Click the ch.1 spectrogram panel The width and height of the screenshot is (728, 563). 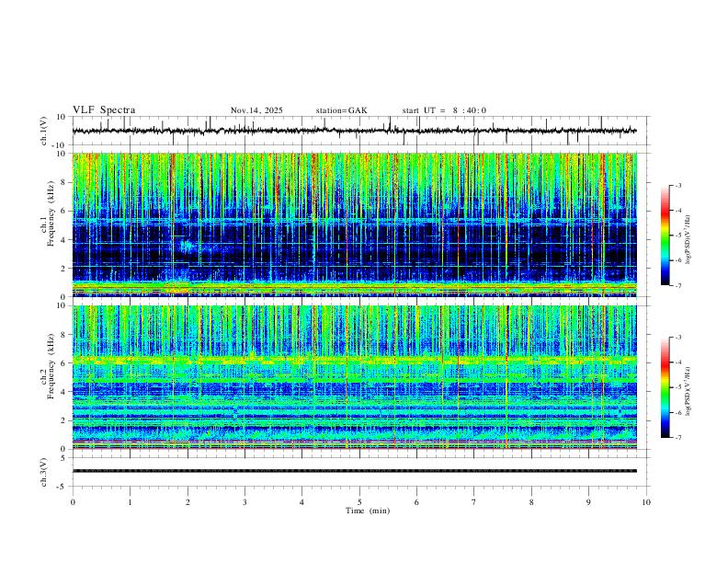click(355, 224)
